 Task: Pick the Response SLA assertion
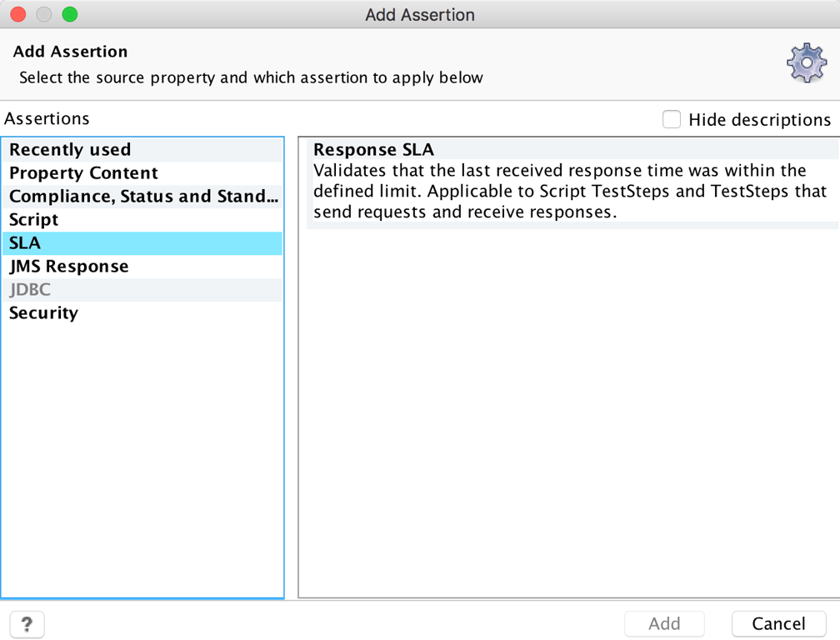tap(373, 150)
